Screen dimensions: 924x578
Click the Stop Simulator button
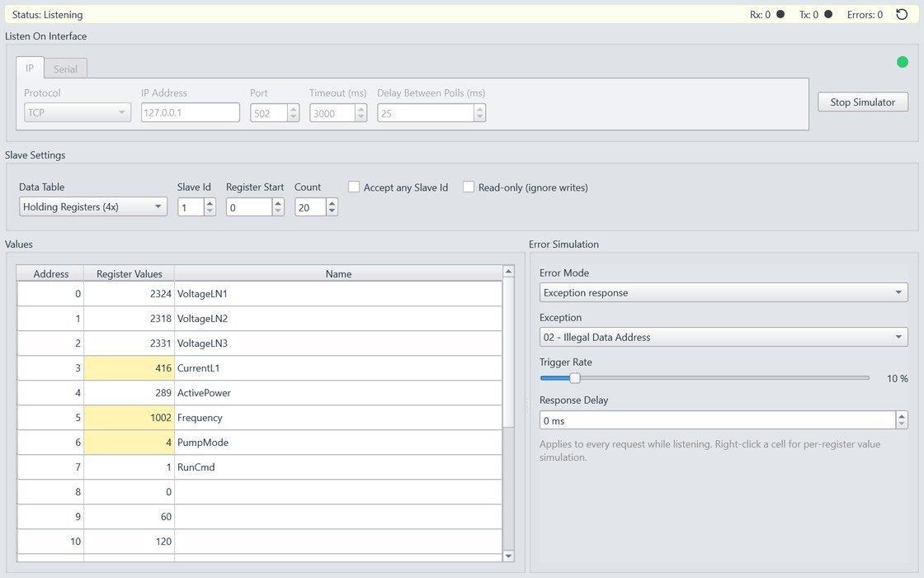(863, 102)
